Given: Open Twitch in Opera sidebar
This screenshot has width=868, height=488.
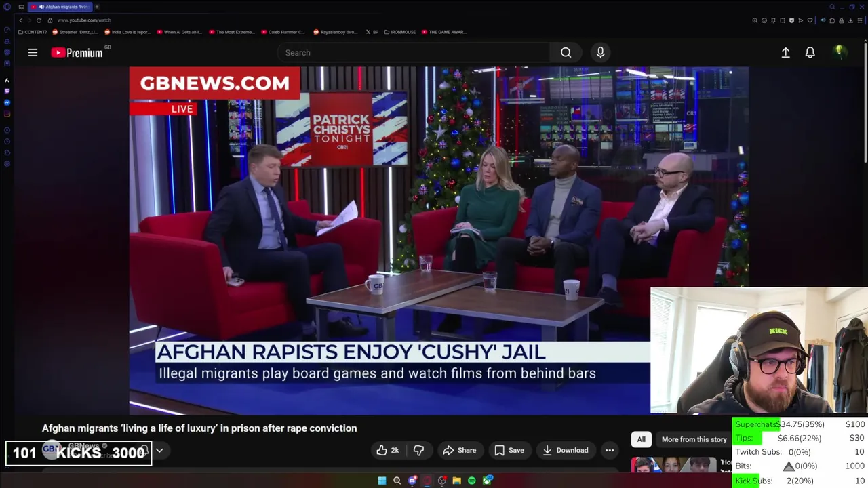Looking at the screenshot, I should 7,91.
